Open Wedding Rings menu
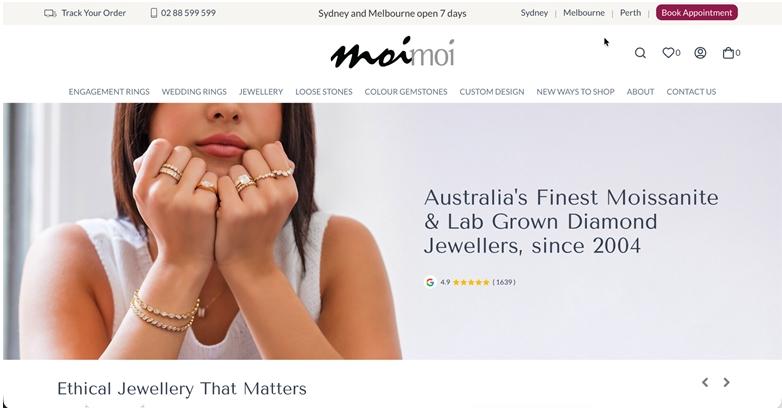The height and width of the screenshot is (408, 782). tap(194, 92)
